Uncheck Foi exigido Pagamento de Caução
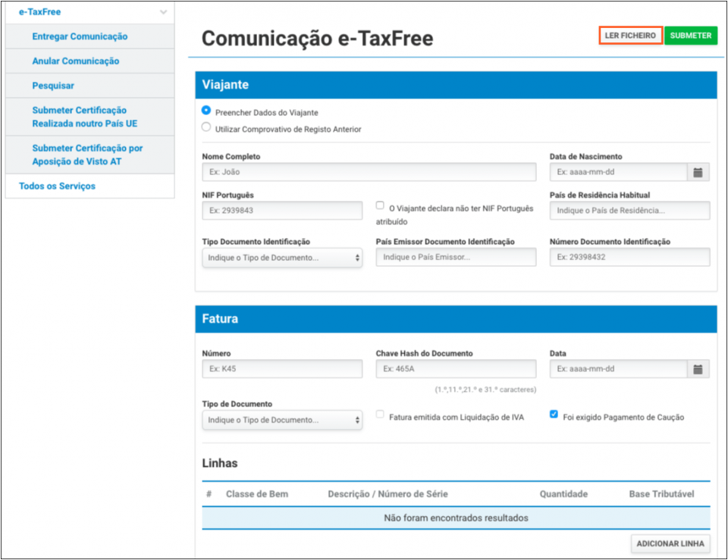The height and width of the screenshot is (560, 728). click(x=553, y=413)
